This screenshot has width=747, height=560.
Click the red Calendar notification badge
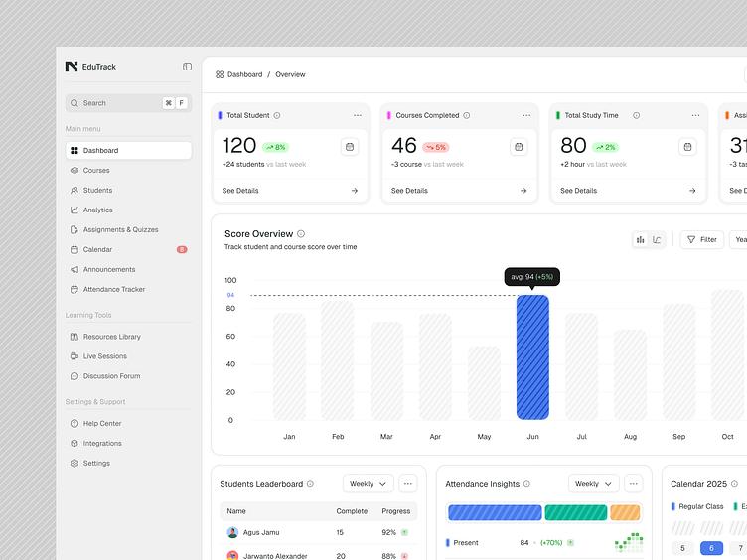tap(182, 249)
